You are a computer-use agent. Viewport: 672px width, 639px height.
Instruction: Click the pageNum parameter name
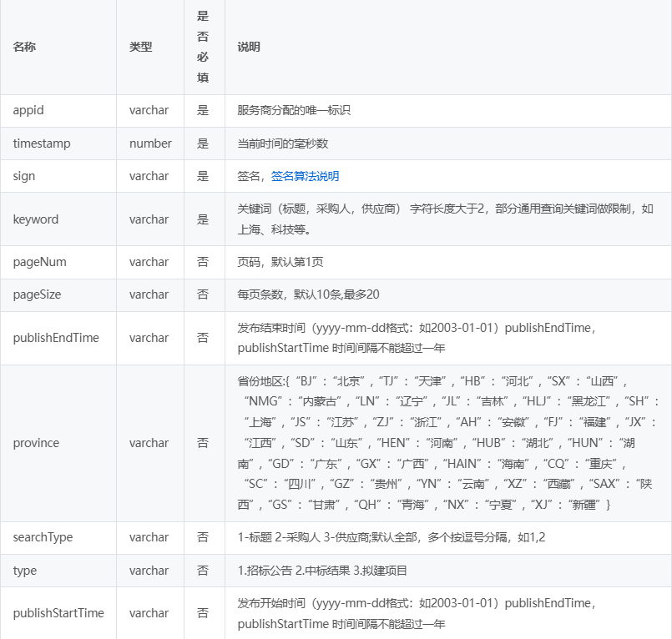click(x=39, y=262)
